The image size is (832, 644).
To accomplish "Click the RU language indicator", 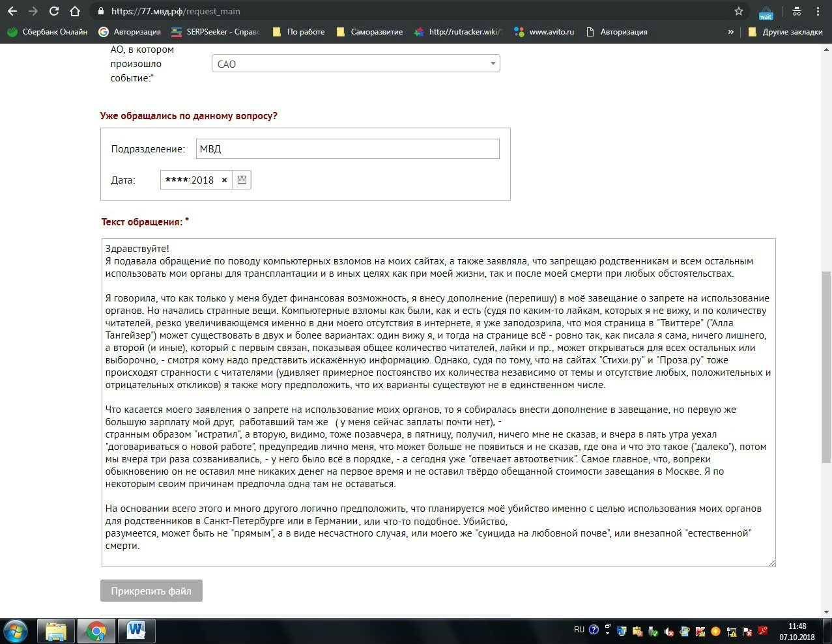I will coord(579,630).
